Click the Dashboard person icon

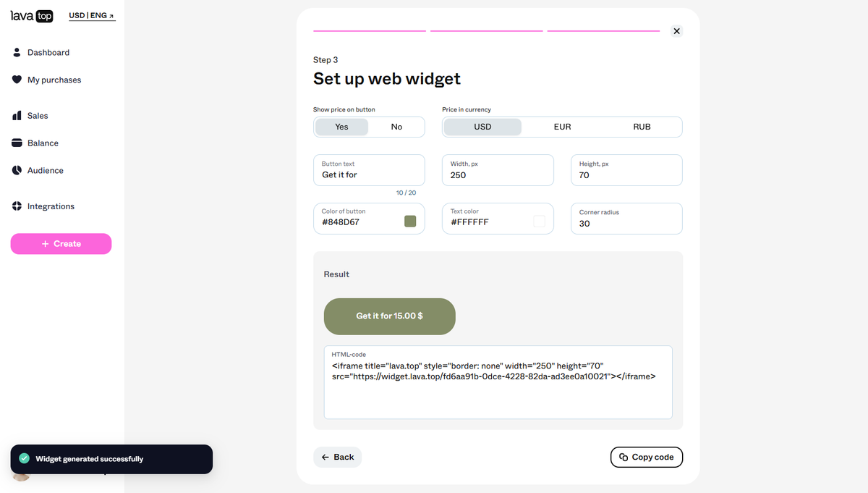pos(17,52)
